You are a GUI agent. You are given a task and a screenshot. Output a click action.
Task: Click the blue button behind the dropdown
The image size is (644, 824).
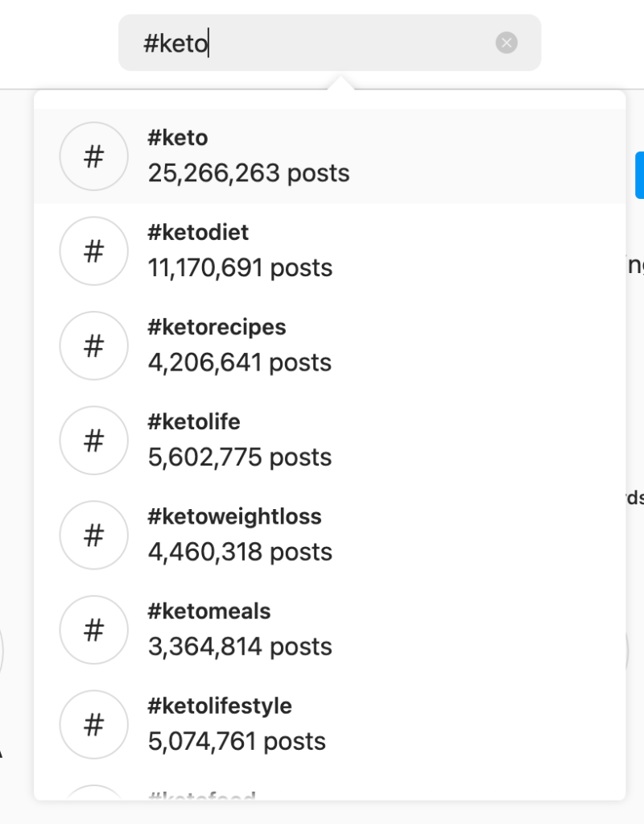point(639,175)
